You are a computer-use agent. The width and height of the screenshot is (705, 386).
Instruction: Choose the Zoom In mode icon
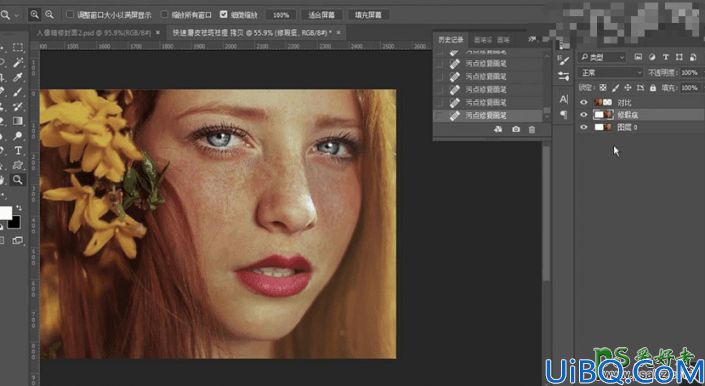click(35, 15)
